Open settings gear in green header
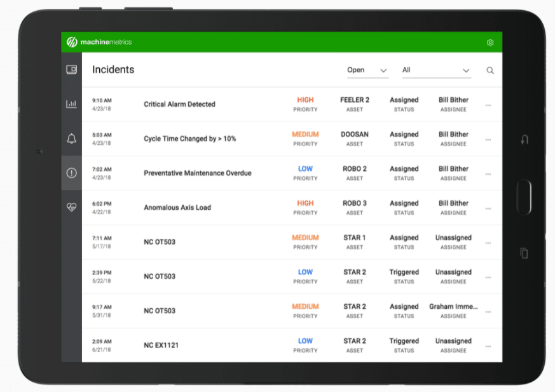Screen dimensions: 555x392 (490, 43)
